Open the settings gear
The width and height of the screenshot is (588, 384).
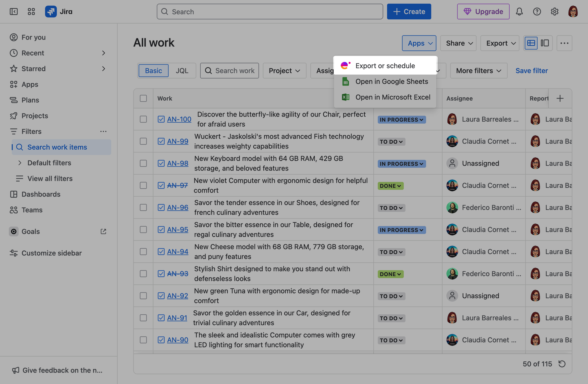(554, 11)
